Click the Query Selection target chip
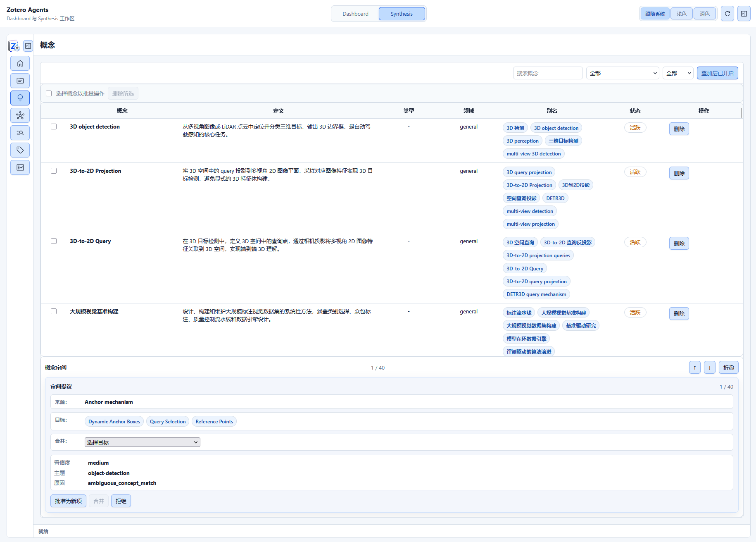 tap(168, 422)
